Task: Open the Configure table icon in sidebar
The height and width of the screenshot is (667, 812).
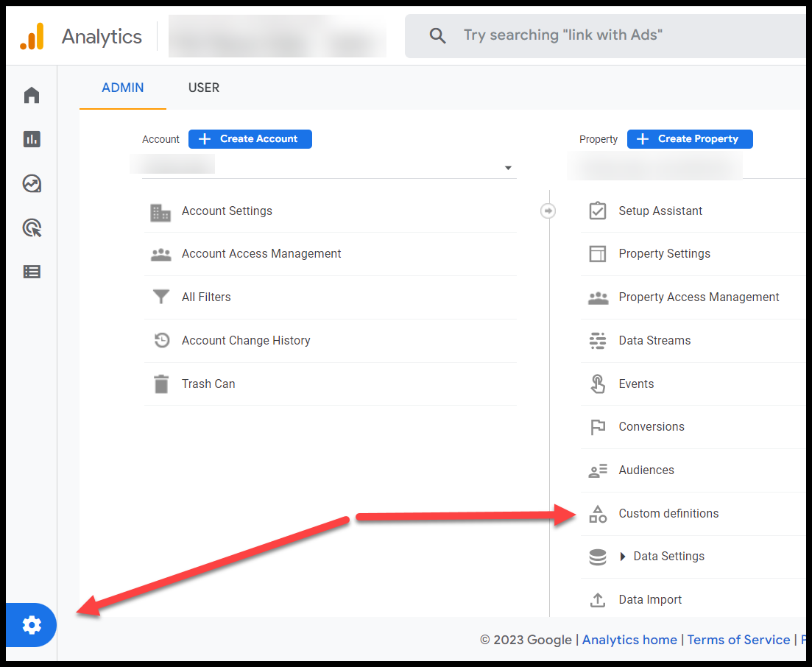Action: [x=32, y=272]
